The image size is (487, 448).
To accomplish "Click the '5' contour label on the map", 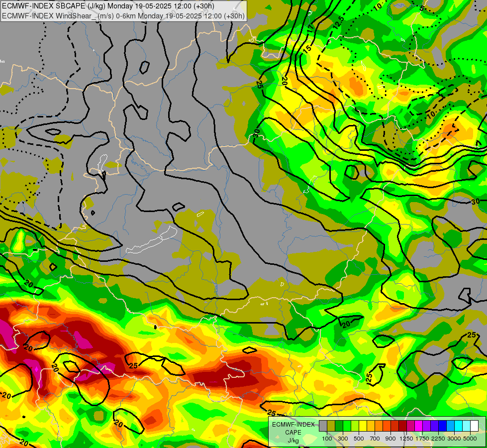I will coord(421,8).
